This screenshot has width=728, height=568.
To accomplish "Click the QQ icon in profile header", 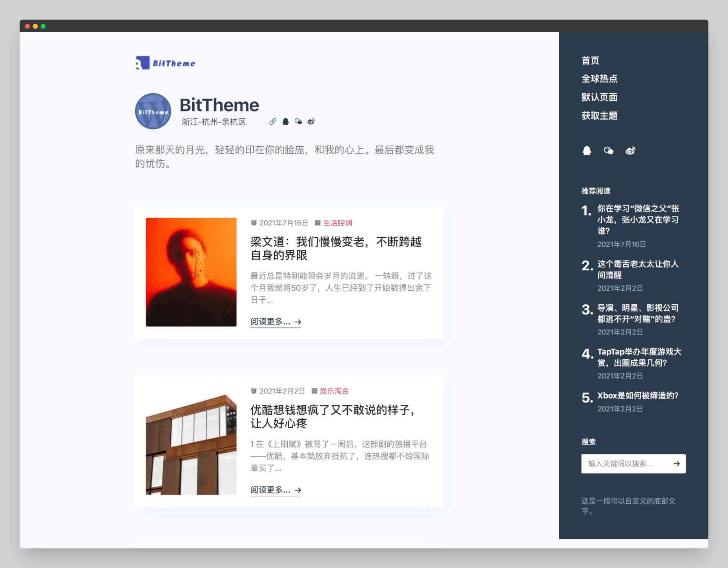I will (x=286, y=122).
